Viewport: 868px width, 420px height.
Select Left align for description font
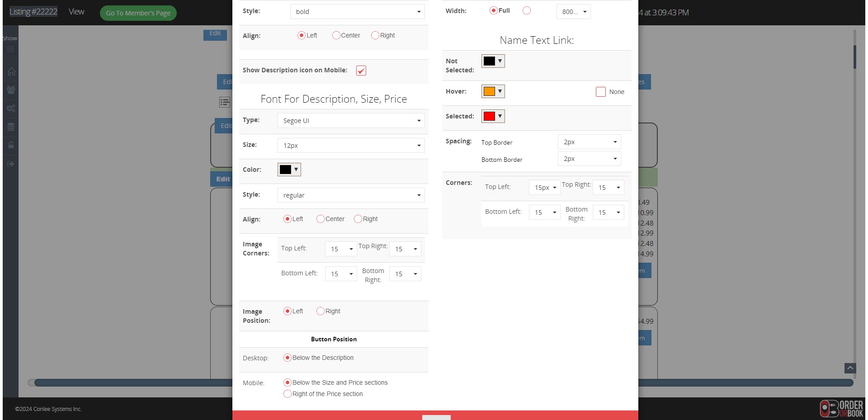click(x=287, y=219)
